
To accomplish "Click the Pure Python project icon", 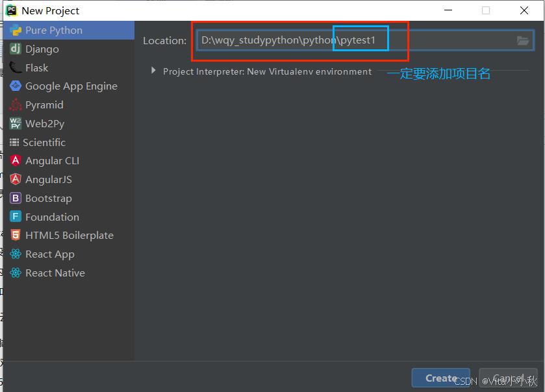I will click(x=16, y=31).
